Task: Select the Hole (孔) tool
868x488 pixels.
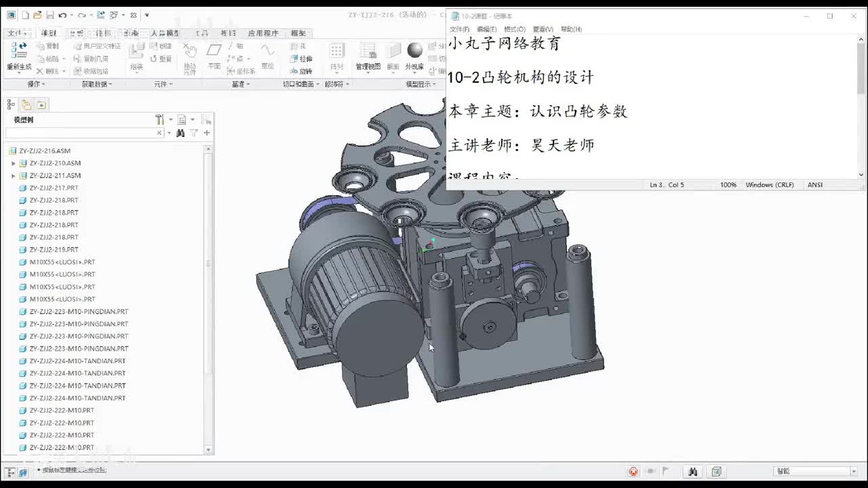Action: [298, 46]
